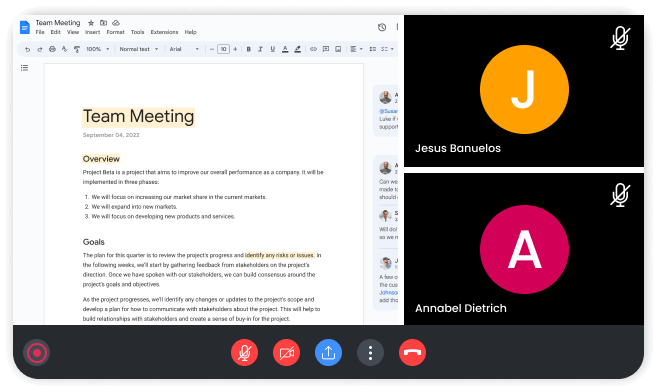659x392 pixels.
Task: Star the Team Meeting document
Action: tap(91, 23)
